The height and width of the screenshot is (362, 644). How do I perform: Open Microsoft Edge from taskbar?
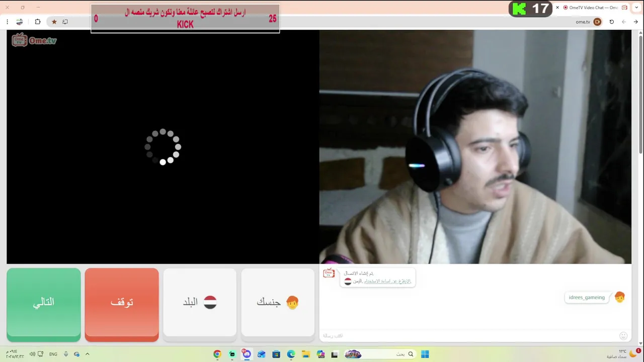(291, 354)
